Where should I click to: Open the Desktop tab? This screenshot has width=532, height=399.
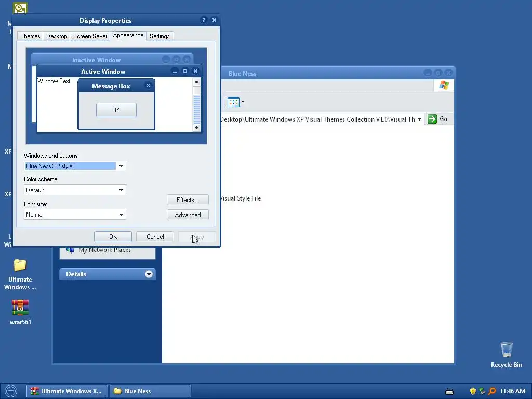point(57,36)
